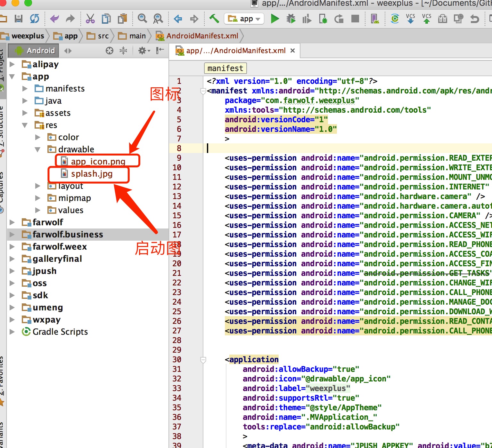Click the Stop square icon
The height and width of the screenshot is (448, 492).
point(355,19)
